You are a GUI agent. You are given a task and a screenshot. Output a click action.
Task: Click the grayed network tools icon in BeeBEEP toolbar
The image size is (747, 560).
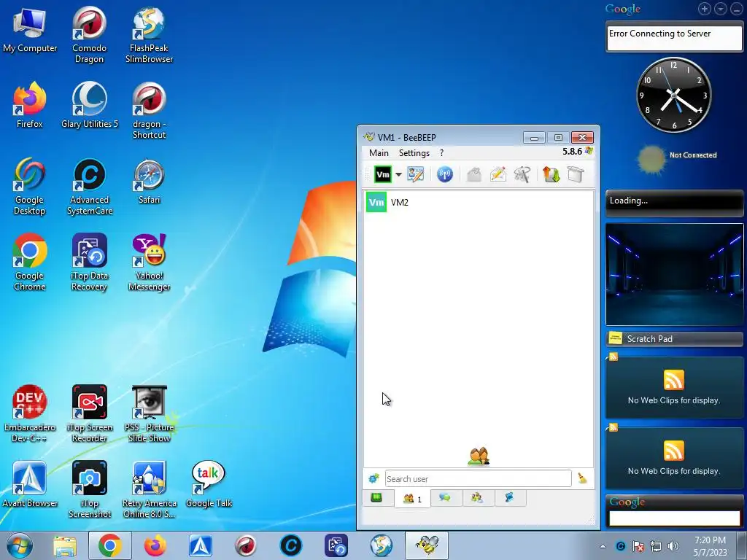(x=522, y=174)
